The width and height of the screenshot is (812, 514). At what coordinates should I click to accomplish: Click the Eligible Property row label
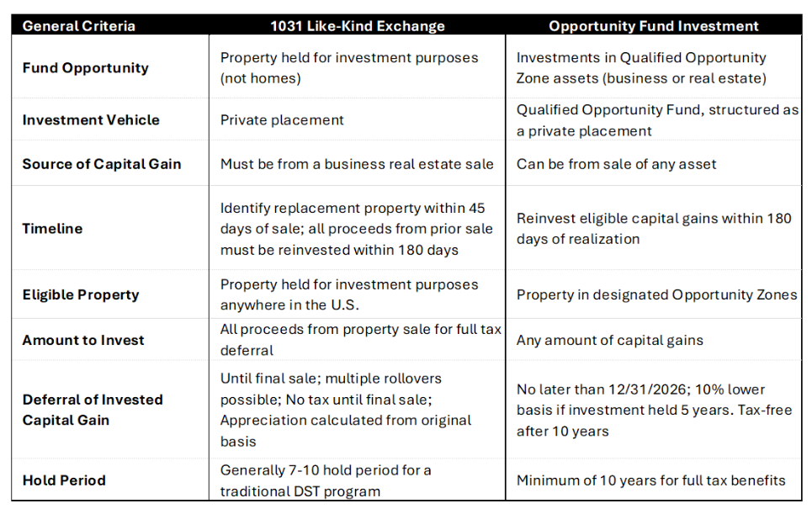coord(81,294)
